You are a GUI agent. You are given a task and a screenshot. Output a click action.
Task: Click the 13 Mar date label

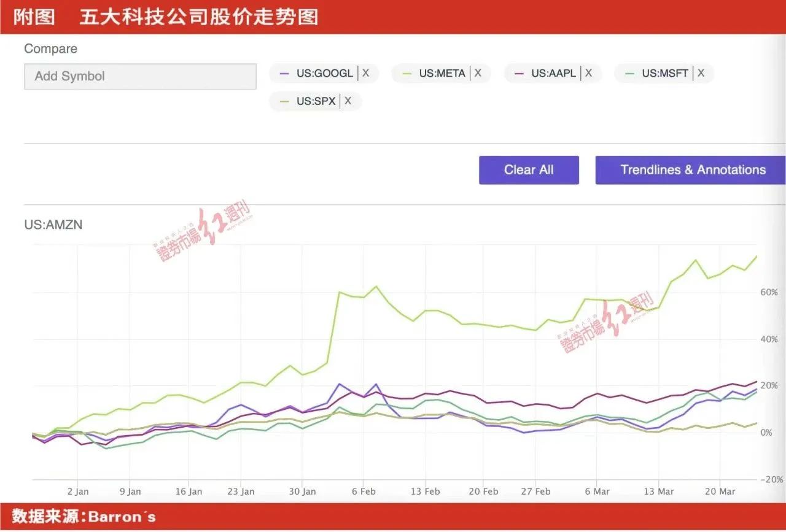pyautogui.click(x=658, y=492)
